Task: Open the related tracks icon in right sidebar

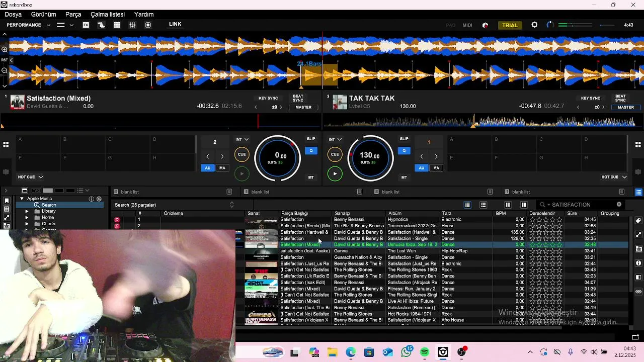Action: [638, 235]
